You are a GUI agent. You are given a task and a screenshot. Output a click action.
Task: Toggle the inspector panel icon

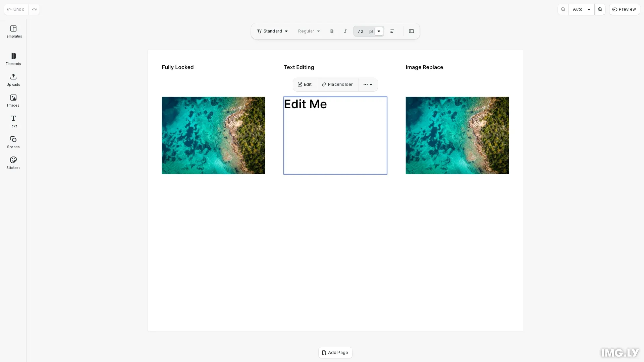click(x=411, y=31)
